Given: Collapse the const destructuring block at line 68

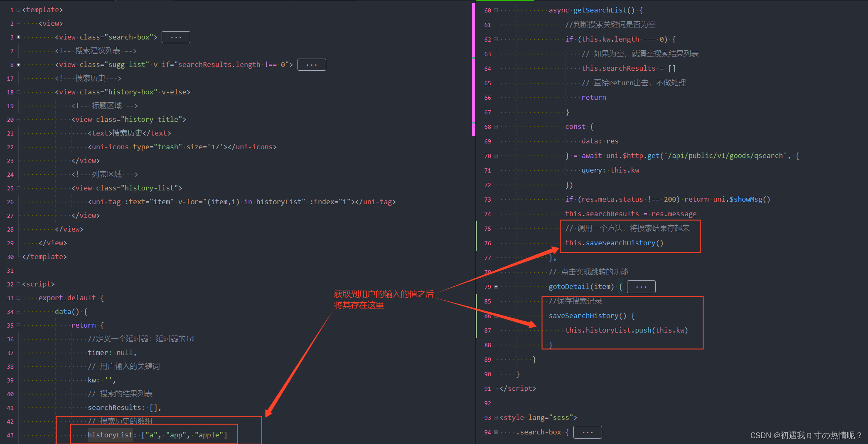Looking at the screenshot, I should point(496,126).
